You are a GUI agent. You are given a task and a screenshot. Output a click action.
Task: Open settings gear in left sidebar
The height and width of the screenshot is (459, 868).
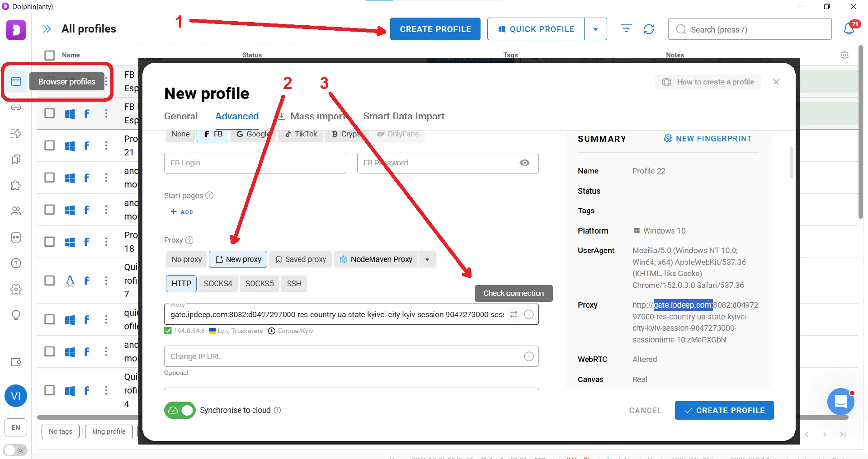coord(16,289)
